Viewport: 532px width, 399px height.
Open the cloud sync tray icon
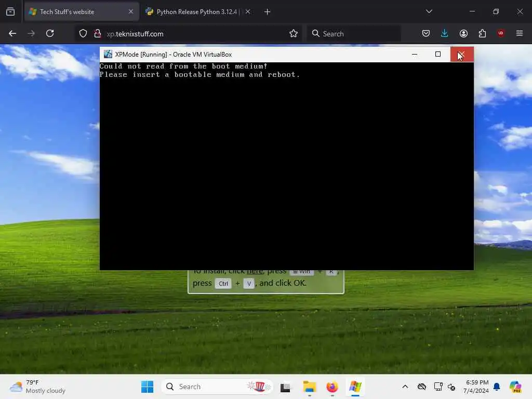pos(422,387)
